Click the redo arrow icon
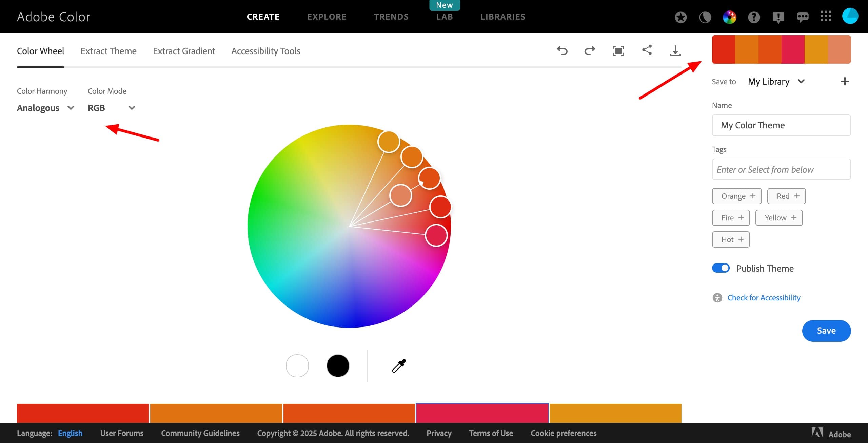 pos(590,51)
